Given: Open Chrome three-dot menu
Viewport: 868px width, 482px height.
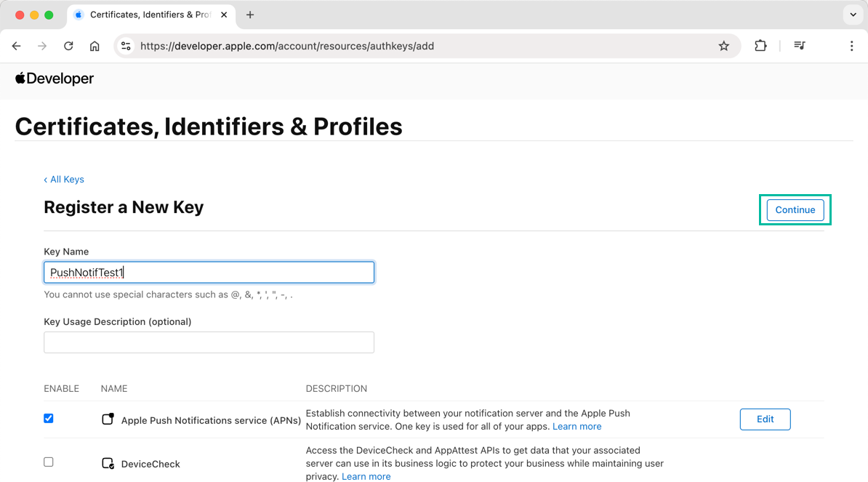Looking at the screenshot, I should point(851,46).
